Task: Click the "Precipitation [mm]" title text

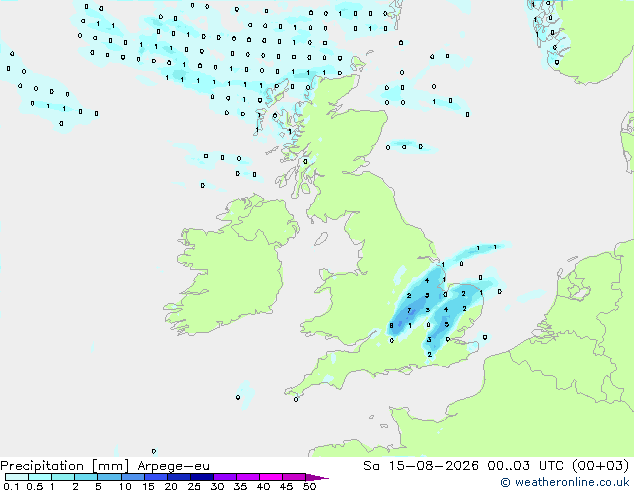Action: tap(65, 466)
